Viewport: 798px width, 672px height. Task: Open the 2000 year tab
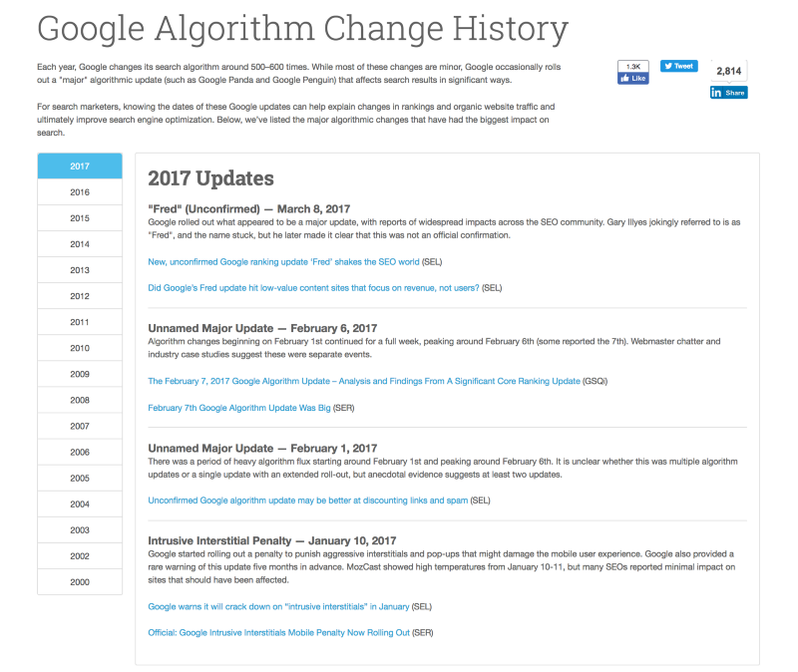(x=80, y=582)
